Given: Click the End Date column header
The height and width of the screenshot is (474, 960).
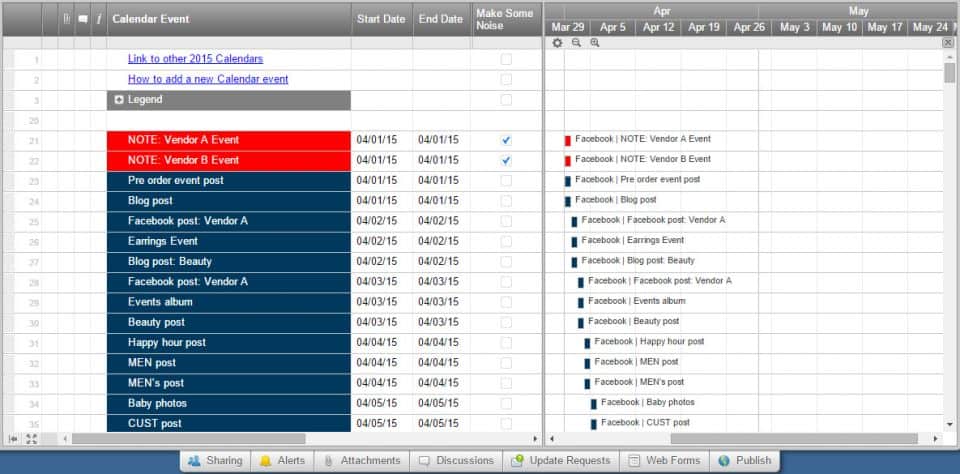Looking at the screenshot, I should pyautogui.click(x=441, y=19).
